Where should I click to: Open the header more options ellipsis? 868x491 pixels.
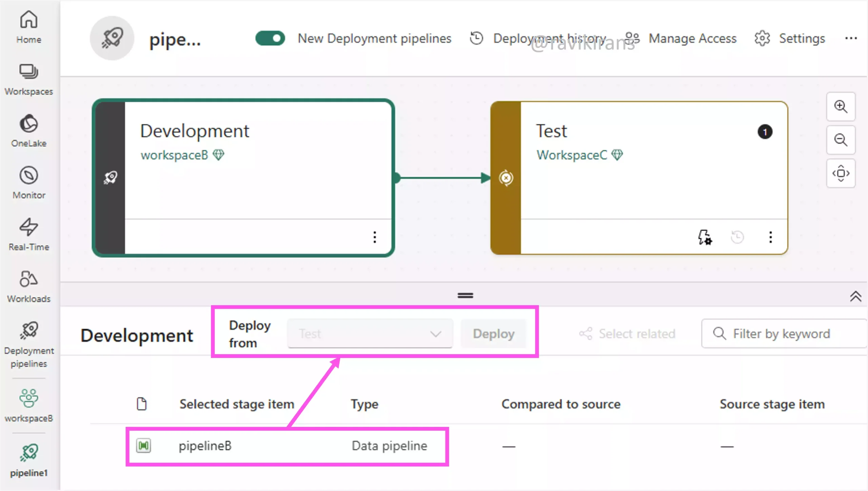click(851, 38)
